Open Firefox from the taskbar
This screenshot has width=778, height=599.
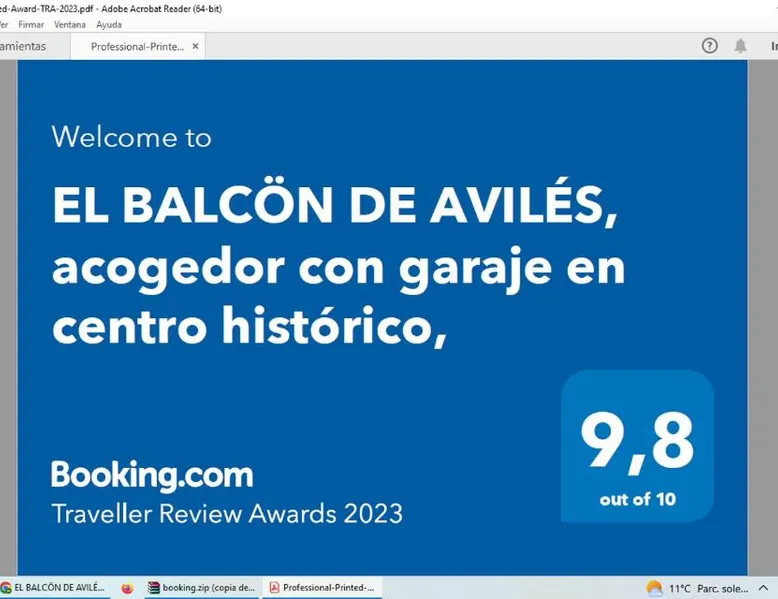127,588
